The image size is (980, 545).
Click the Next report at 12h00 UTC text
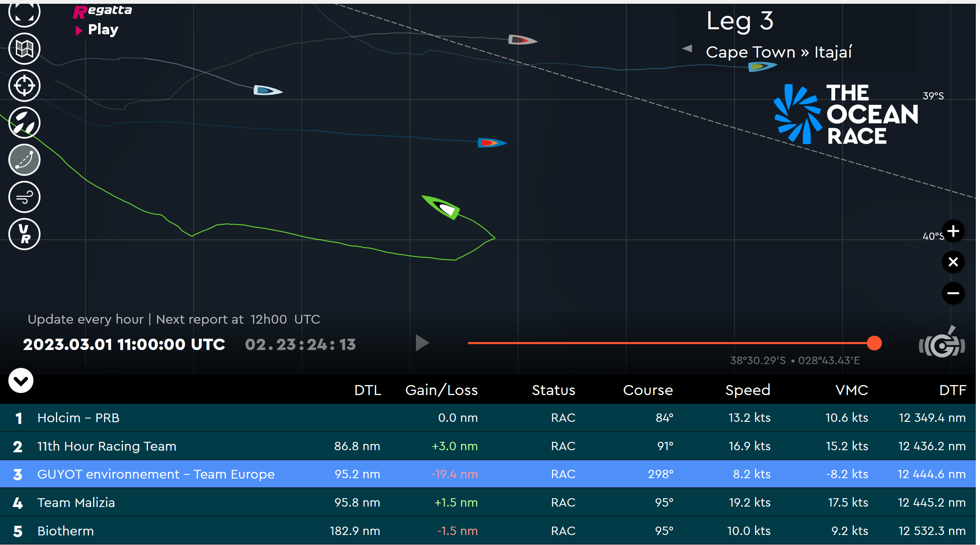pyautogui.click(x=238, y=319)
